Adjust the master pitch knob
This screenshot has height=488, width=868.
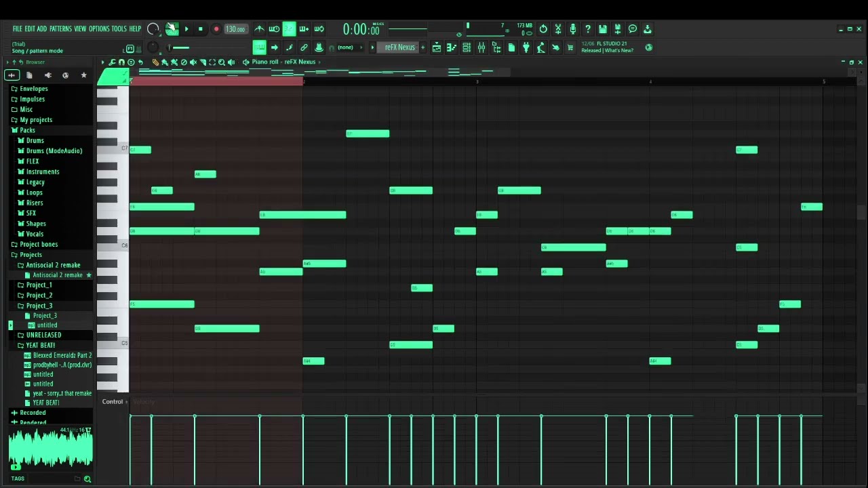pyautogui.click(x=153, y=47)
